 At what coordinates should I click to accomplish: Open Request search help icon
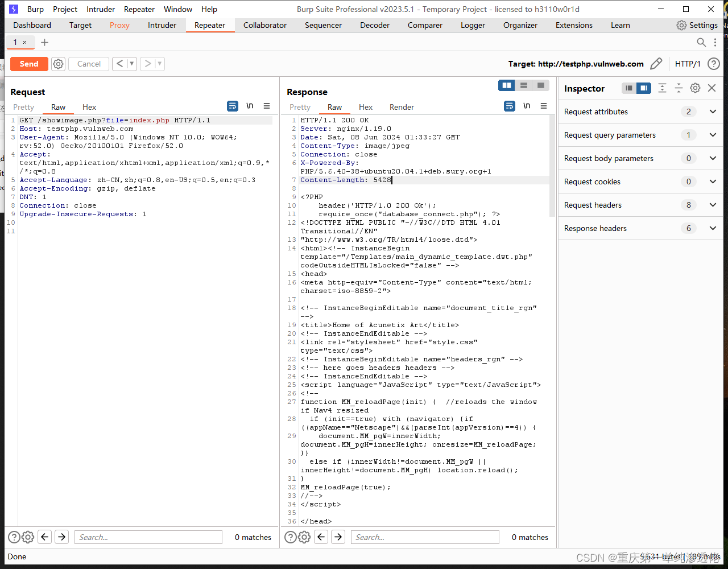coord(14,537)
